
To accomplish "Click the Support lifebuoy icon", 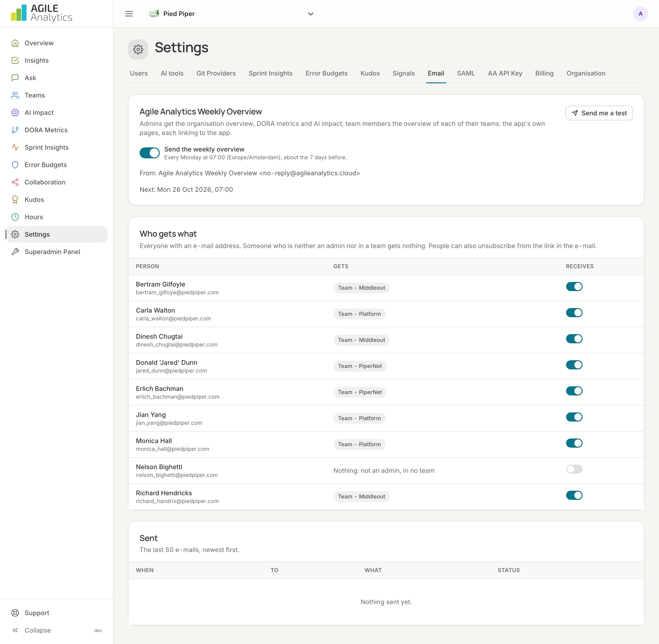I will pos(15,613).
